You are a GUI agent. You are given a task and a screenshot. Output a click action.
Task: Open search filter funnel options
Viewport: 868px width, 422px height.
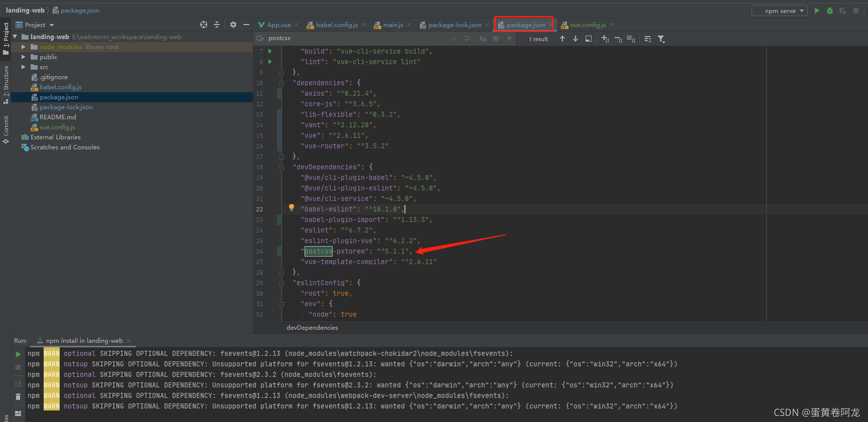tap(661, 39)
